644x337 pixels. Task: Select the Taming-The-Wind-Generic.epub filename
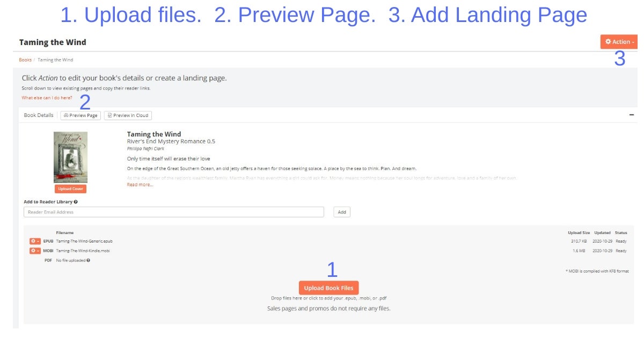click(85, 241)
